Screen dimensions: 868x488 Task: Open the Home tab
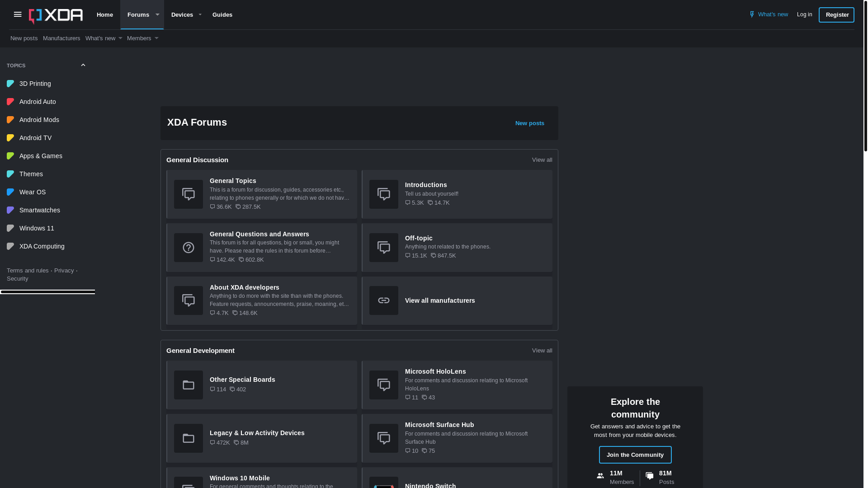click(x=105, y=15)
